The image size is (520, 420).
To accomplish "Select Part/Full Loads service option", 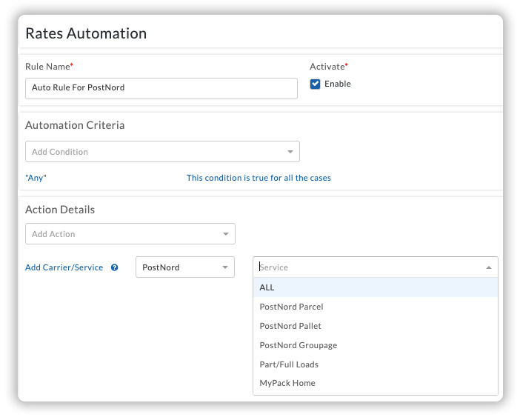I will click(376, 364).
